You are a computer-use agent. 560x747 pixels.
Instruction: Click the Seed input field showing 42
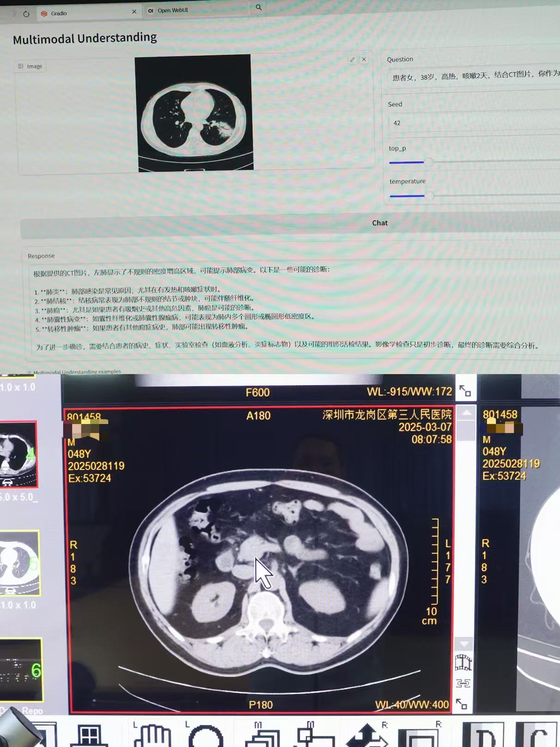[471, 123]
